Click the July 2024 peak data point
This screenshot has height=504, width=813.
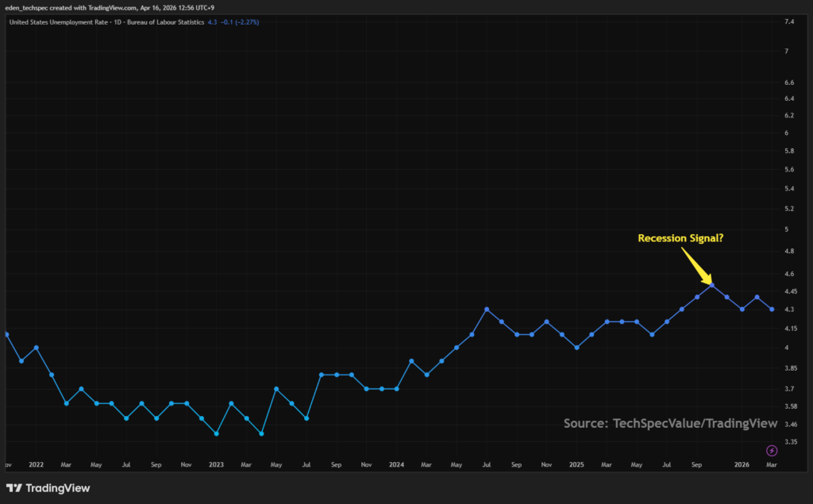(x=487, y=309)
